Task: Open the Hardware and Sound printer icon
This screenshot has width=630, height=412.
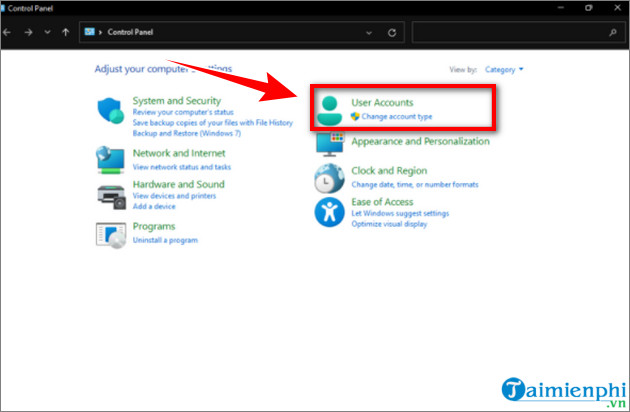Action: pyautogui.click(x=111, y=197)
